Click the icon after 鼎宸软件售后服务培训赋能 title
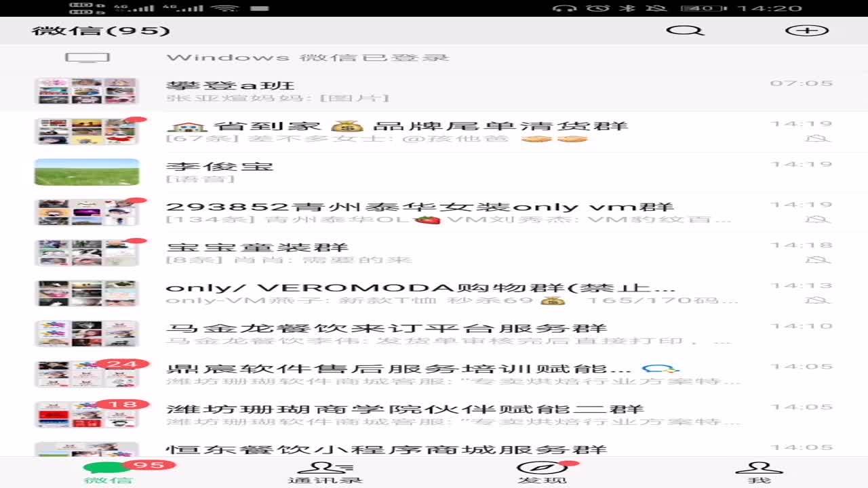868x488 pixels. click(x=661, y=369)
